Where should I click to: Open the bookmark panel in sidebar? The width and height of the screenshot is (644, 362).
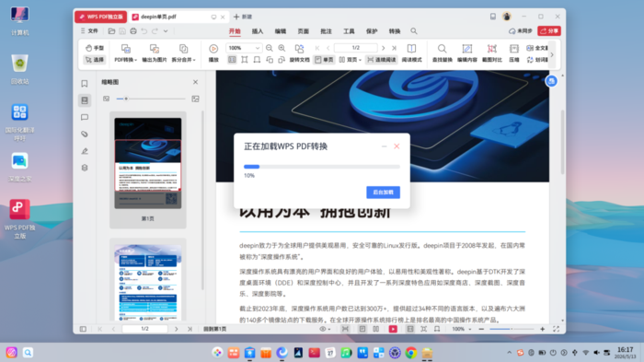[85, 84]
